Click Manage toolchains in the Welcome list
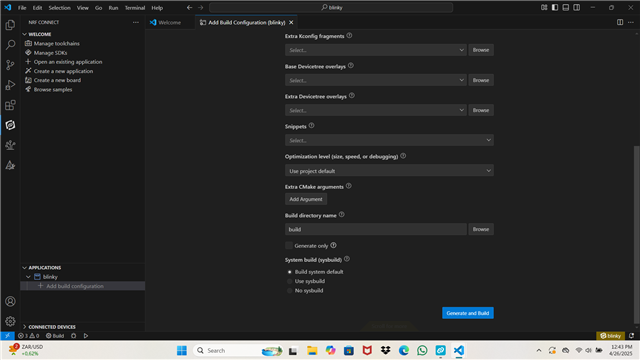 point(57,43)
